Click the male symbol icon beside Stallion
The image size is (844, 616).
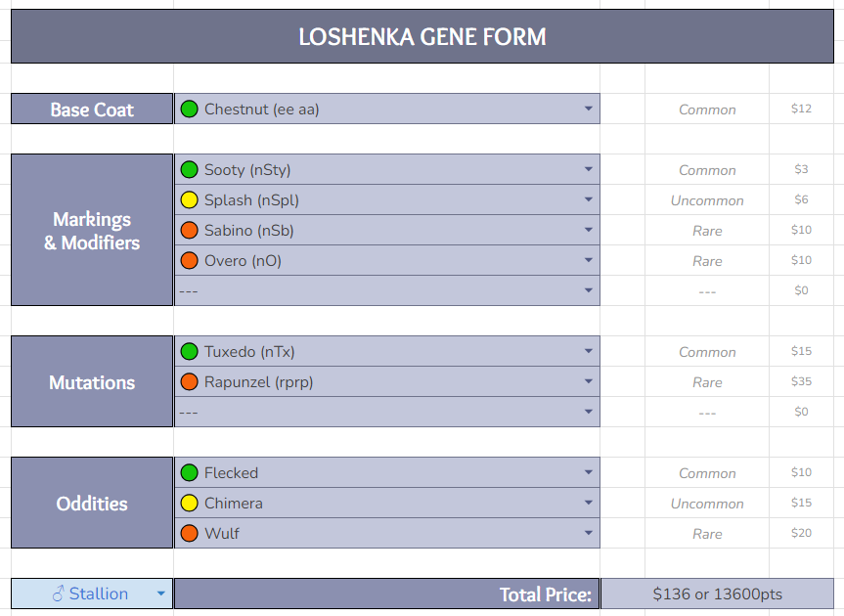pos(58,594)
